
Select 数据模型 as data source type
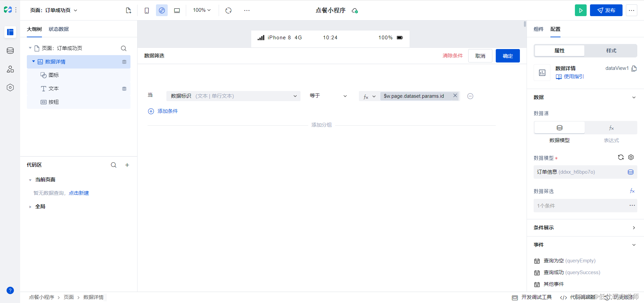pyautogui.click(x=559, y=128)
